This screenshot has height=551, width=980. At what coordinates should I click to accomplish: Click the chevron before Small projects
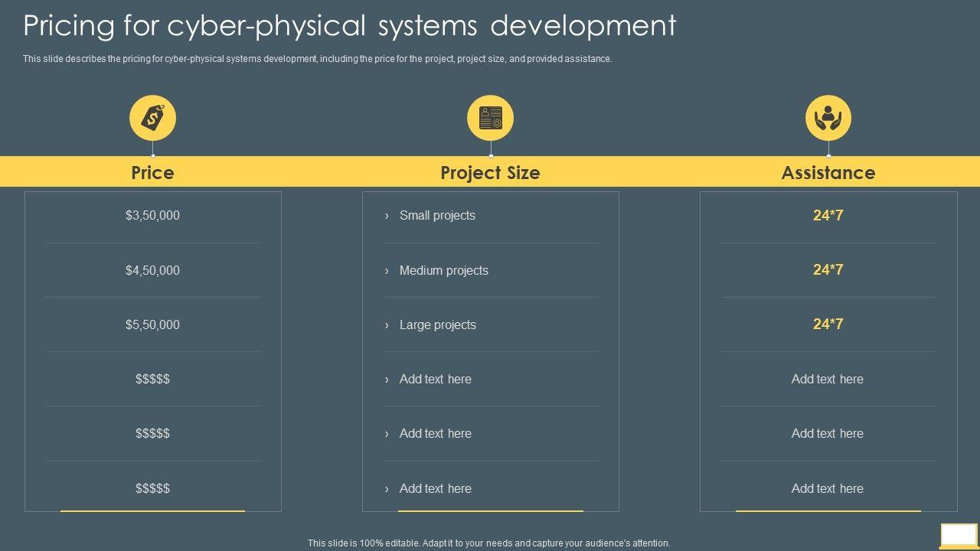pyautogui.click(x=387, y=216)
